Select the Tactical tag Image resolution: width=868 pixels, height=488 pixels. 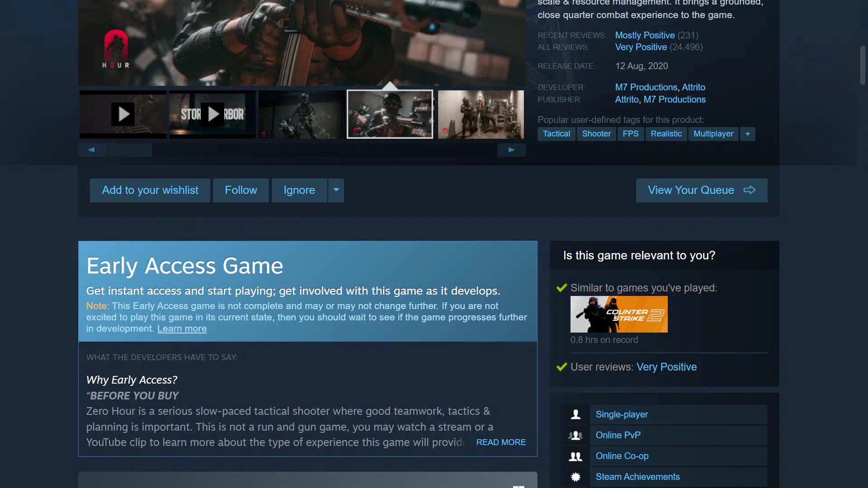tap(557, 134)
